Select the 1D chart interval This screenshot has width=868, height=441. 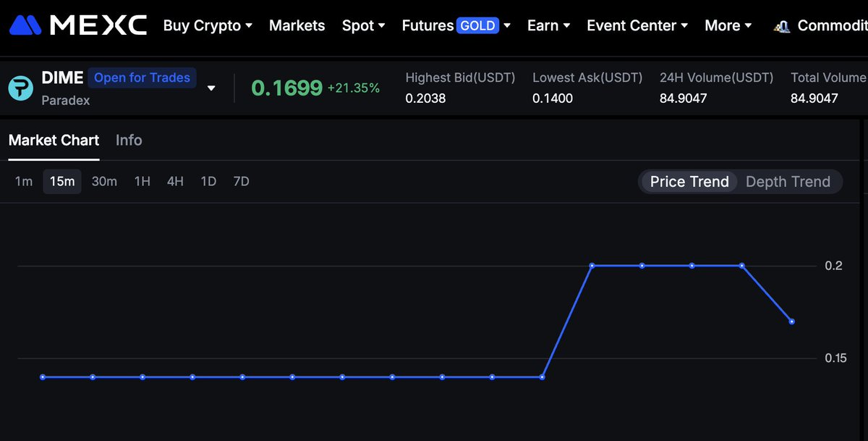208,181
